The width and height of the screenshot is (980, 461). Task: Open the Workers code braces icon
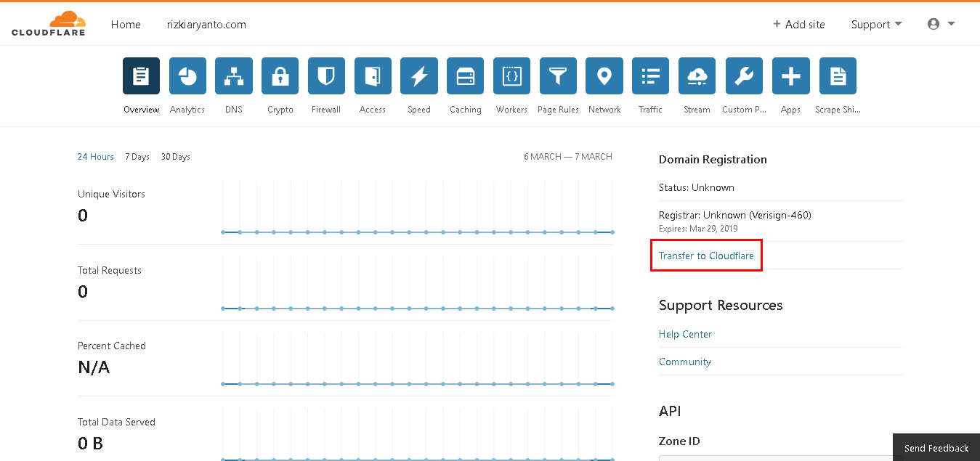tap(511, 76)
